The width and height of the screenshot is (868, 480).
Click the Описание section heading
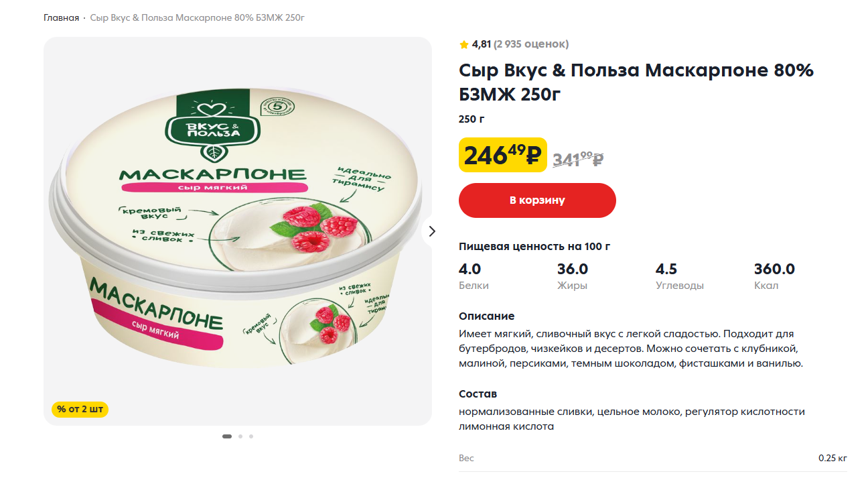point(486,316)
